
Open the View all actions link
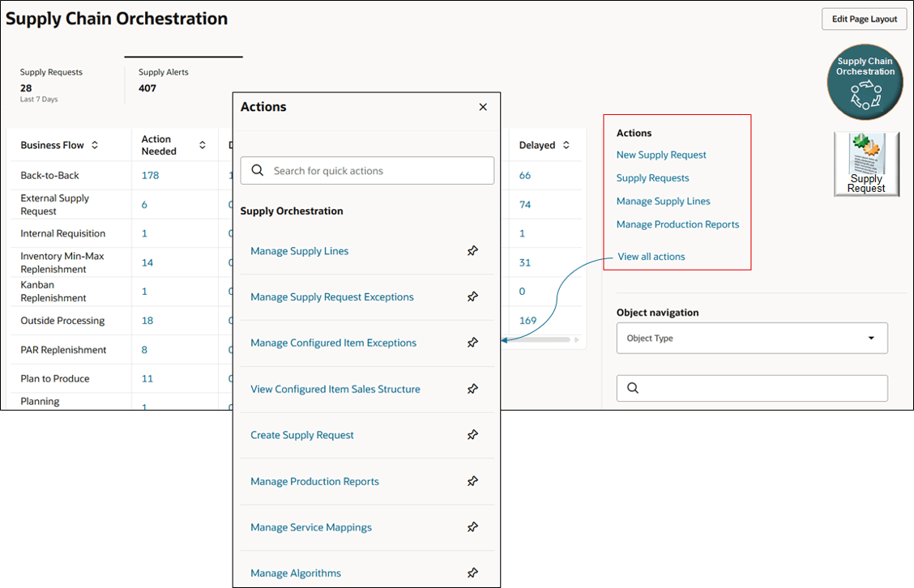pyautogui.click(x=649, y=256)
